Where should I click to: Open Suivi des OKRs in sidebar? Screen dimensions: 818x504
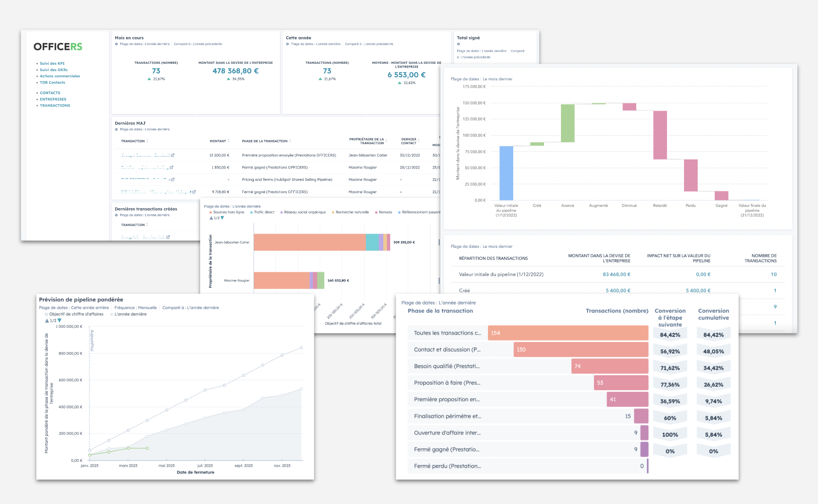tap(54, 70)
